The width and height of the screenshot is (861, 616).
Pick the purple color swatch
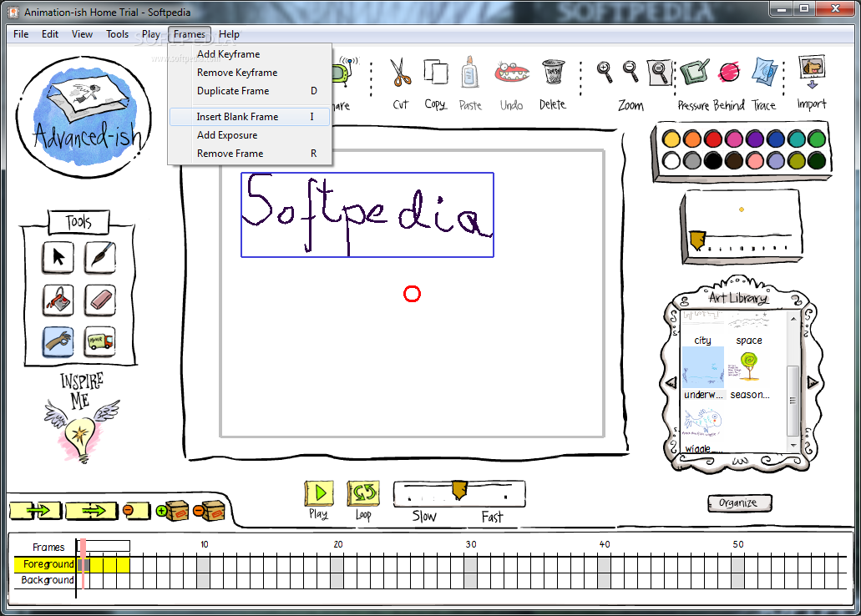pyautogui.click(x=754, y=139)
